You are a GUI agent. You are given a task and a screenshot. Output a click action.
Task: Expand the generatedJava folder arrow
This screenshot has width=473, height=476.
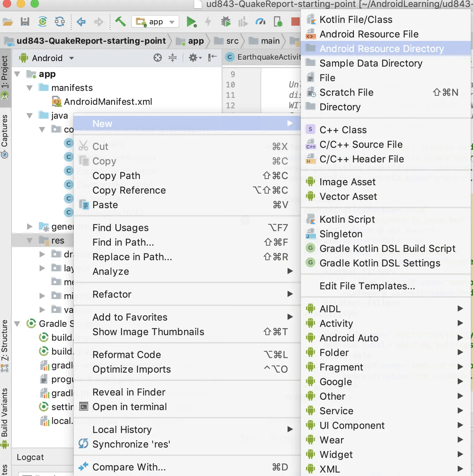30,227
